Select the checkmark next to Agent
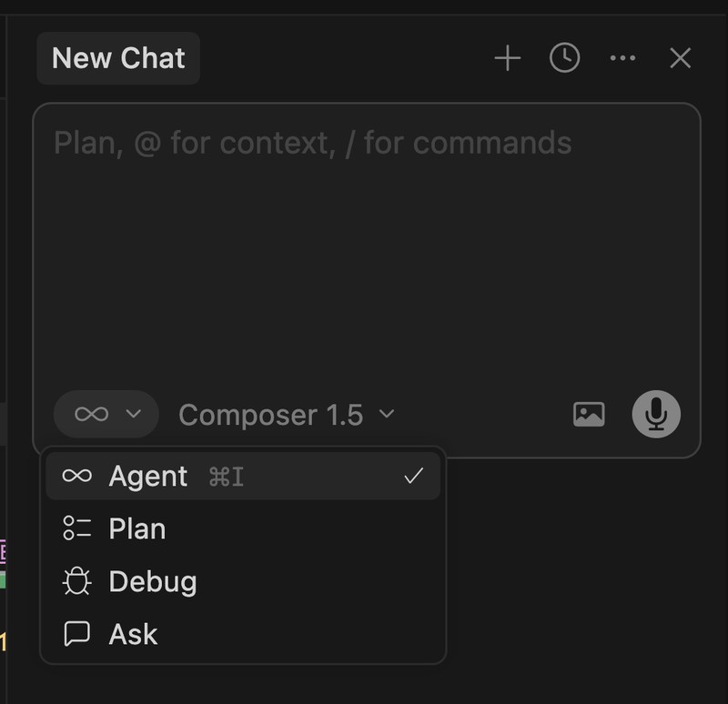728x704 pixels. pos(415,473)
